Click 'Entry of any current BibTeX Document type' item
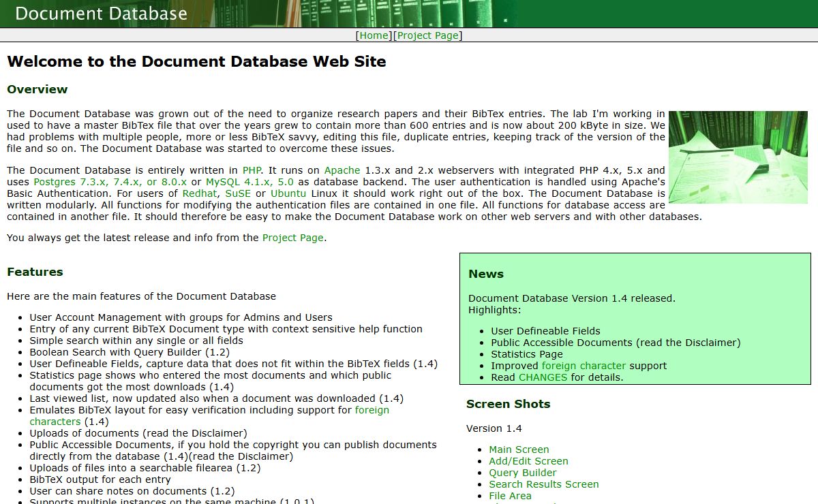The height and width of the screenshot is (504, 818). [226, 329]
